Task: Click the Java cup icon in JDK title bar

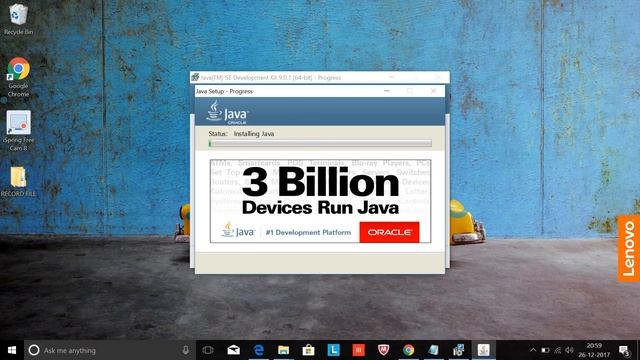Action: click(195, 77)
